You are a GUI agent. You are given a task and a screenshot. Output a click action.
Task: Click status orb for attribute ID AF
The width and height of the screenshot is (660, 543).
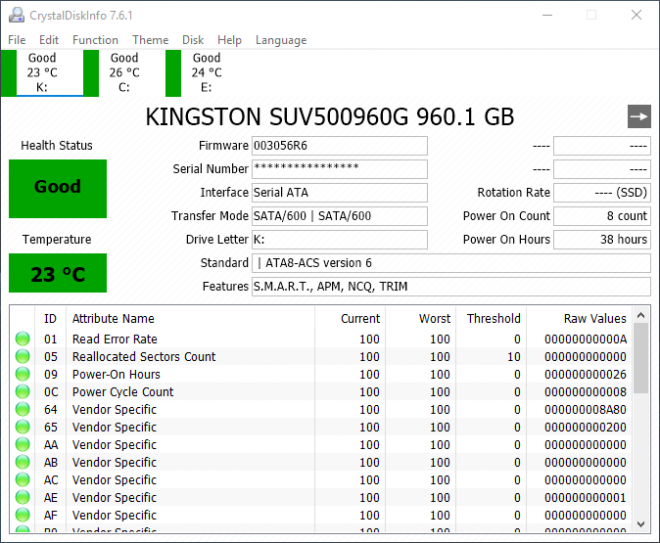click(22, 515)
